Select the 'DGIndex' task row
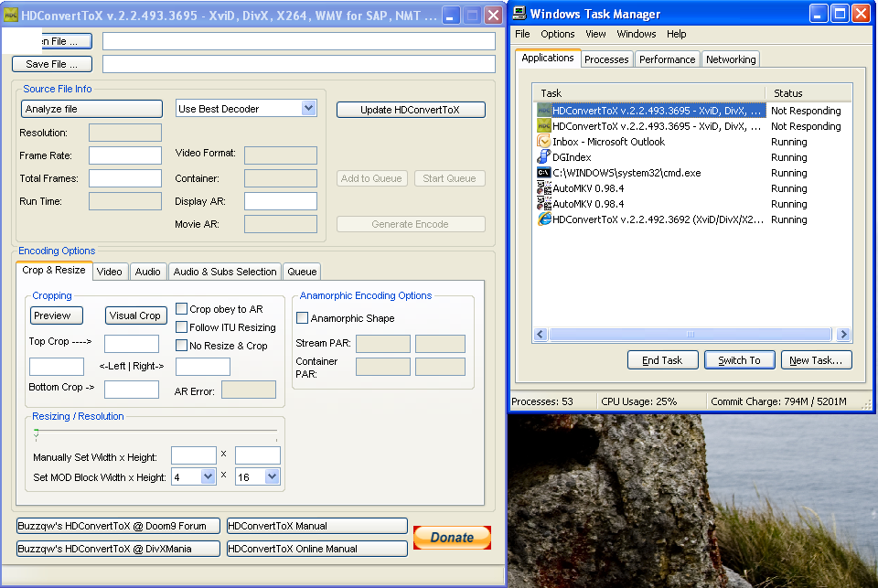This screenshot has width=878, height=588. click(692, 157)
